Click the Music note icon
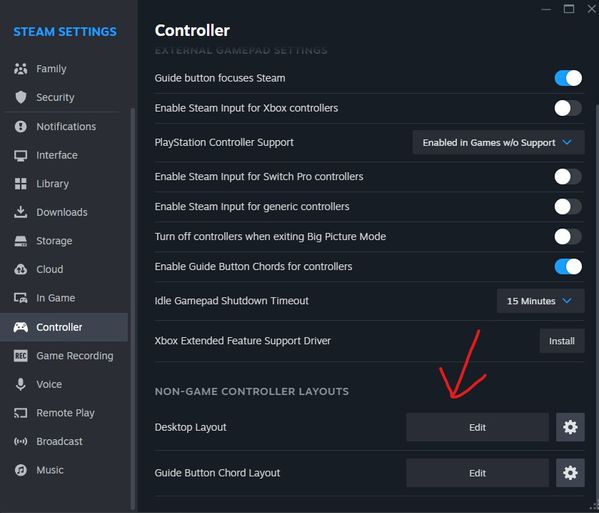This screenshot has height=513, width=599. click(x=21, y=470)
